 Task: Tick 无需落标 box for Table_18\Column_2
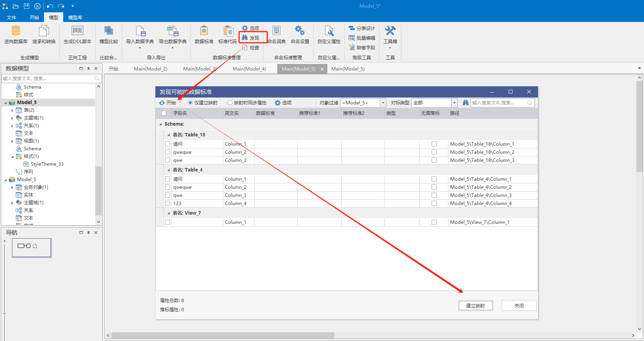(434, 152)
